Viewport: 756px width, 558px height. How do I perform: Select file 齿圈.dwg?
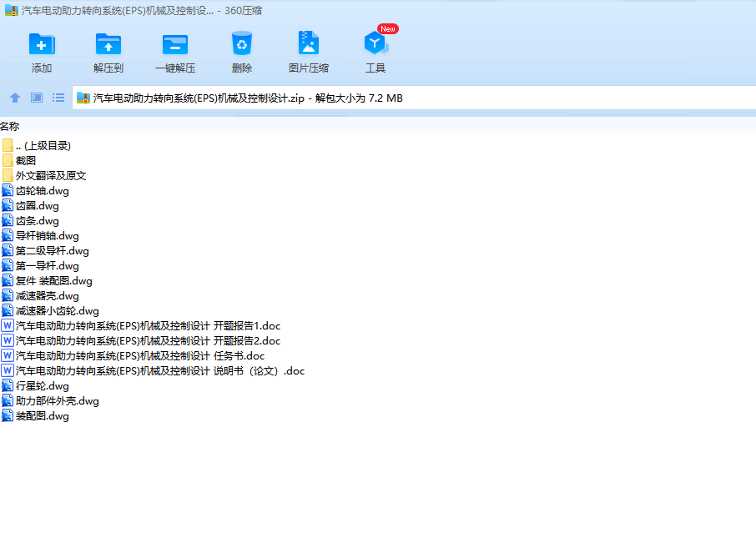tap(30, 206)
